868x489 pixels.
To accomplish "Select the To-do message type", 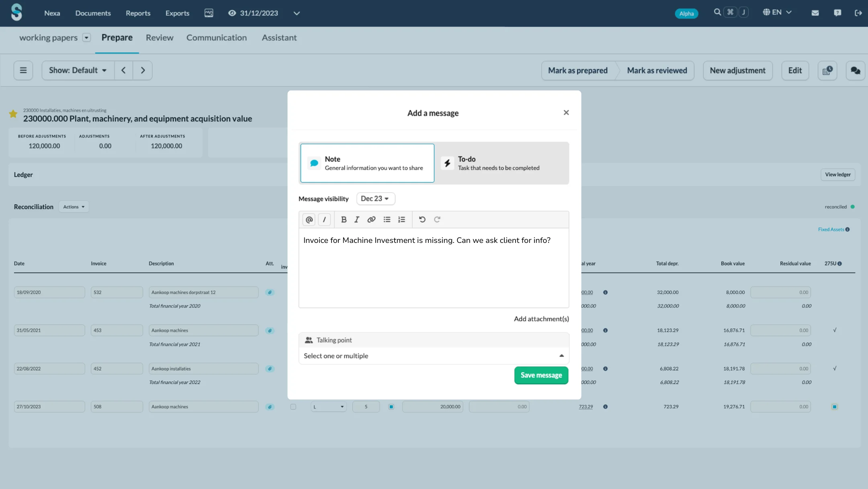I will pos(502,163).
